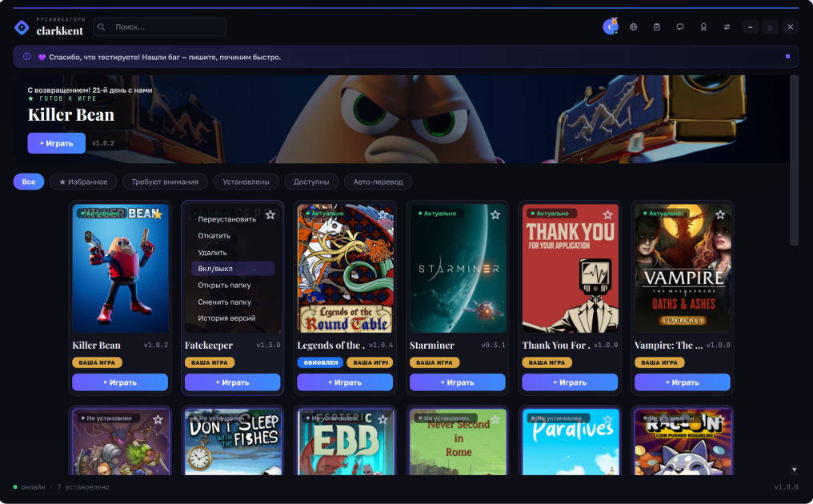Click Играть under Legends of the Round Table
Screen dimensions: 813x504
click(x=345, y=382)
